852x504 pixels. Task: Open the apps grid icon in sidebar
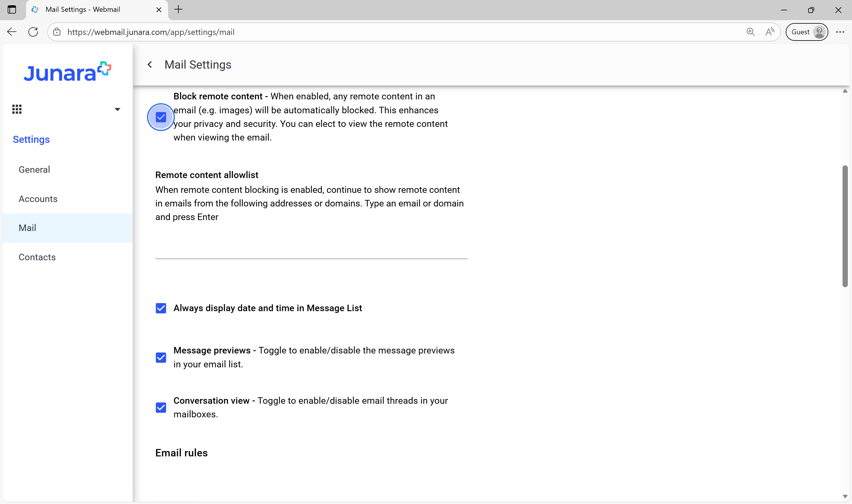coord(17,109)
